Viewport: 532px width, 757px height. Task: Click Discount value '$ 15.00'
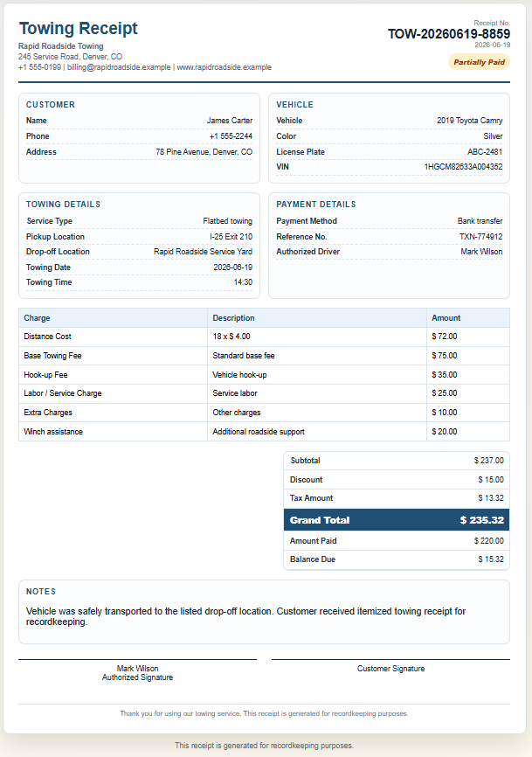(491, 480)
